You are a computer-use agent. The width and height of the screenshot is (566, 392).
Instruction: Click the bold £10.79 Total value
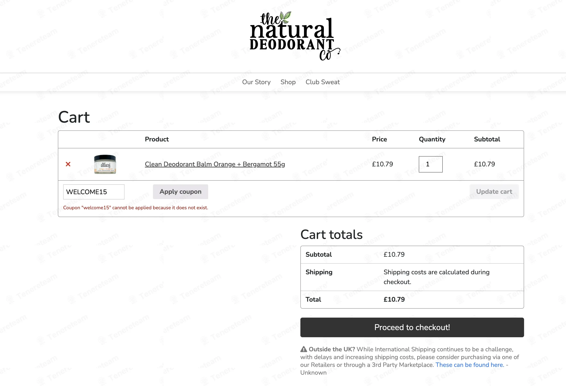click(x=394, y=299)
